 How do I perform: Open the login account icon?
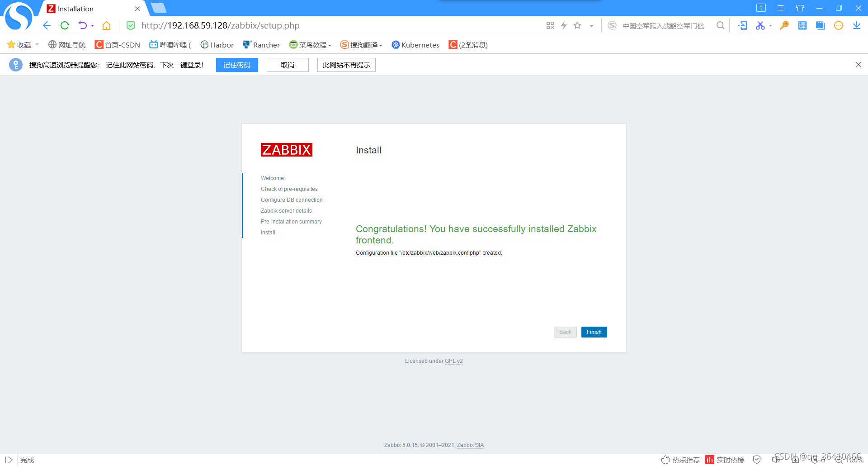[742, 26]
